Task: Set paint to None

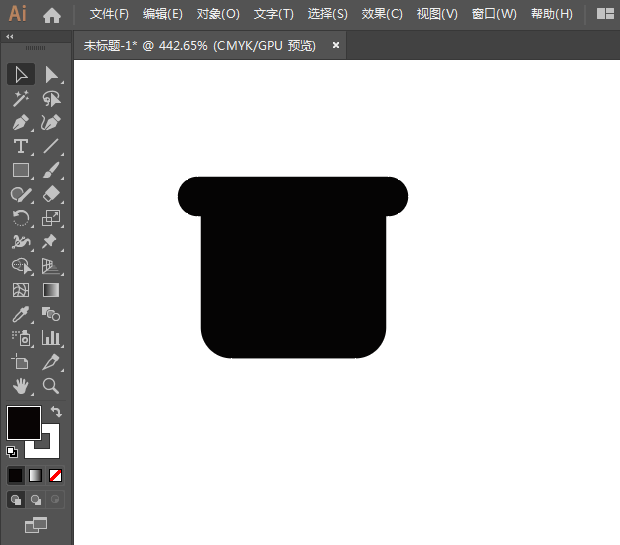Action: pos(56,475)
